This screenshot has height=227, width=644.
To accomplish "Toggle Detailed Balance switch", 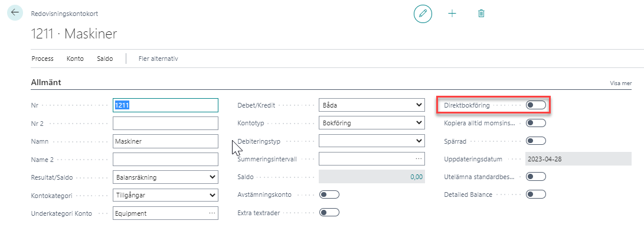I will [536, 194].
